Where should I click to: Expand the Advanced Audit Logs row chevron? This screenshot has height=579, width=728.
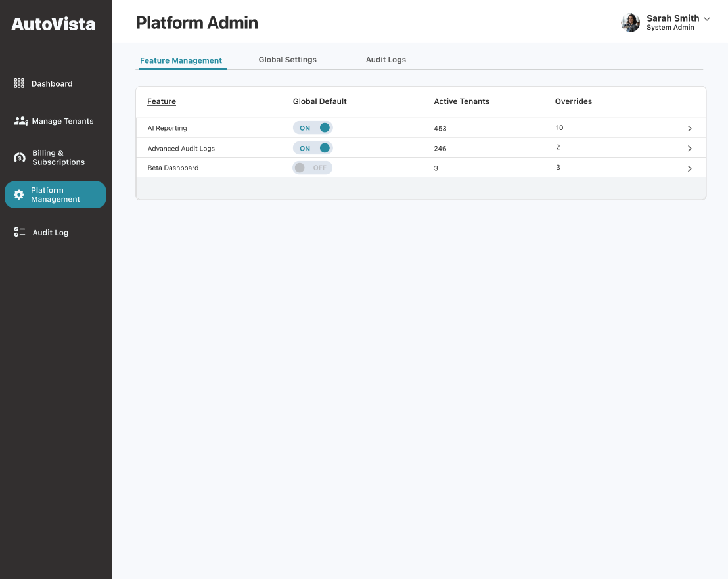(689, 149)
